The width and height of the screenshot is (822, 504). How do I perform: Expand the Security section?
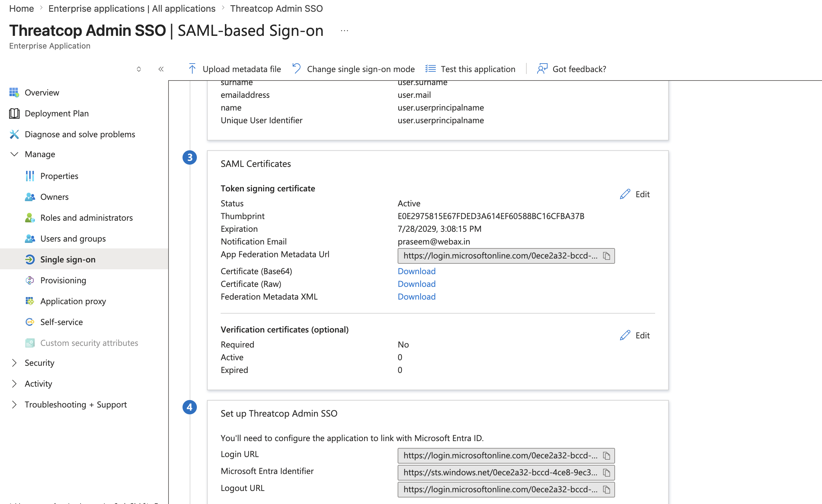pos(14,363)
